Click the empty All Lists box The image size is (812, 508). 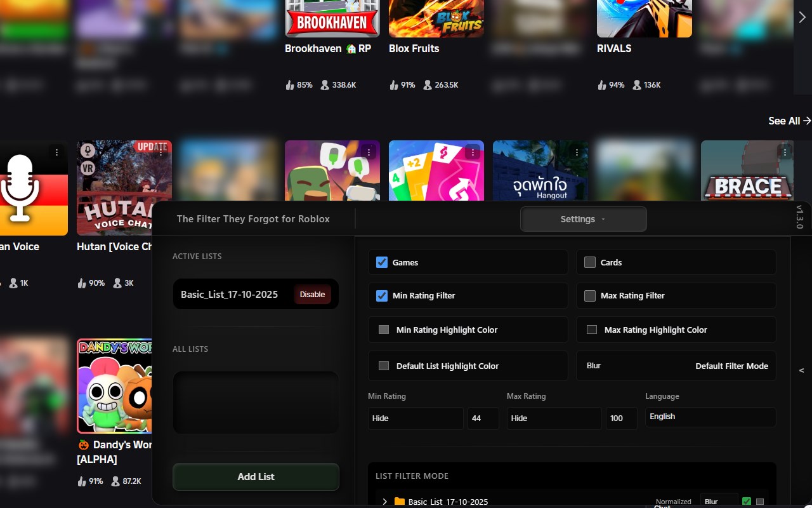[256, 403]
